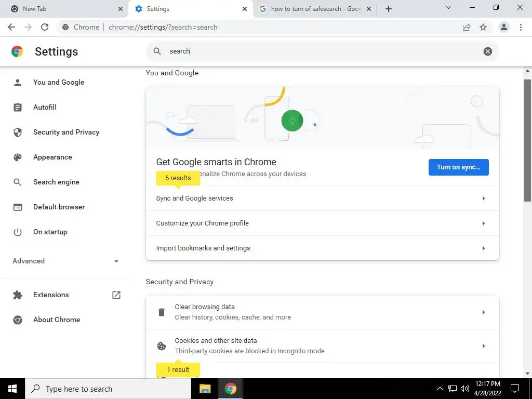Open the Chrome profile avatar menu
532x399 pixels.
tap(504, 27)
